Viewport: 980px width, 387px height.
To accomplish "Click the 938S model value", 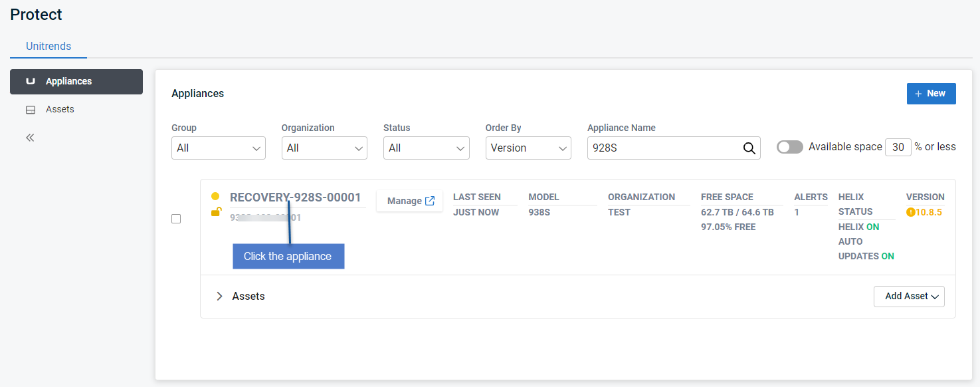I will [539, 212].
